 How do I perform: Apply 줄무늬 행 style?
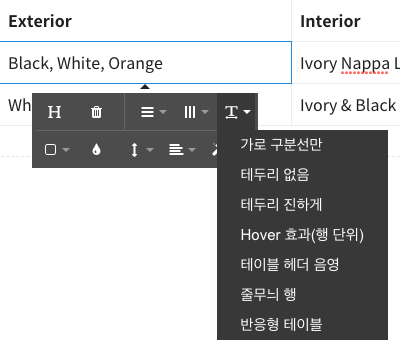(302, 295)
